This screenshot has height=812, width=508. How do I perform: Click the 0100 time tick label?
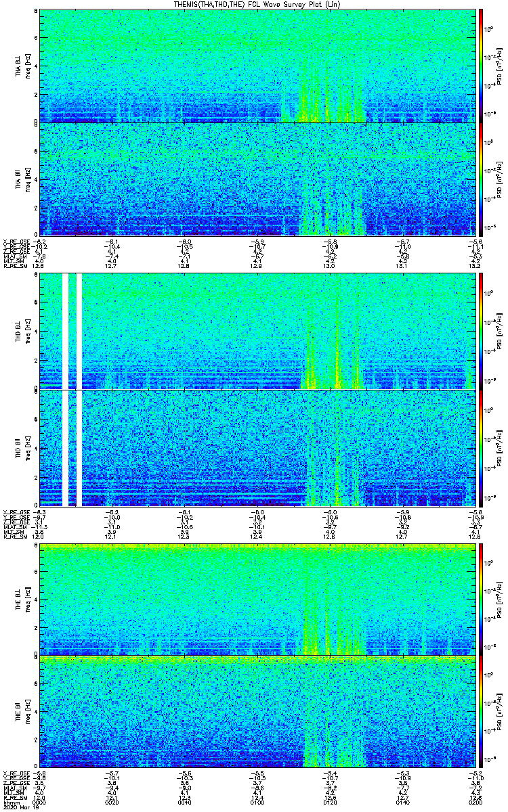click(257, 803)
